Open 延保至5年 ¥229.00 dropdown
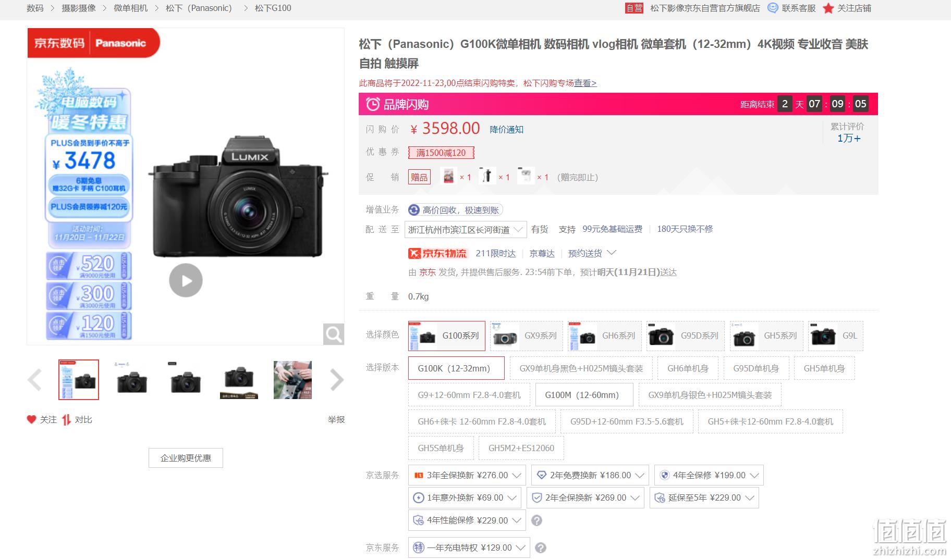Image resolution: width=951 pixels, height=560 pixels. point(704,497)
